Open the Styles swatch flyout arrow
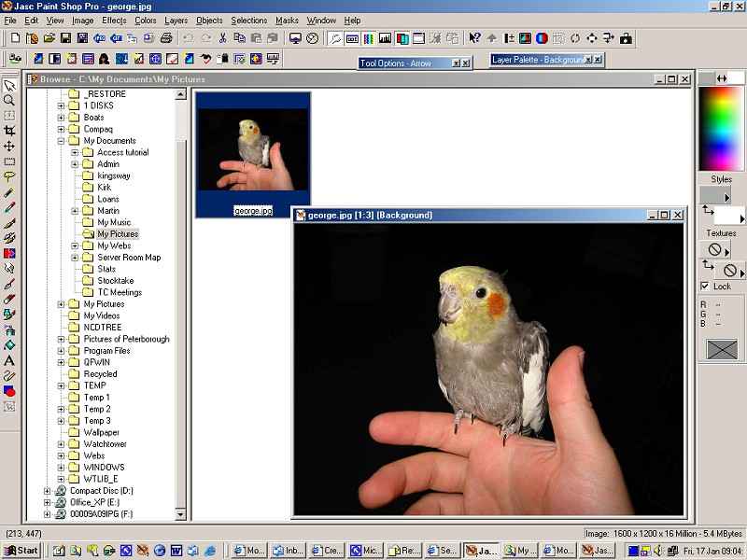 (x=726, y=198)
